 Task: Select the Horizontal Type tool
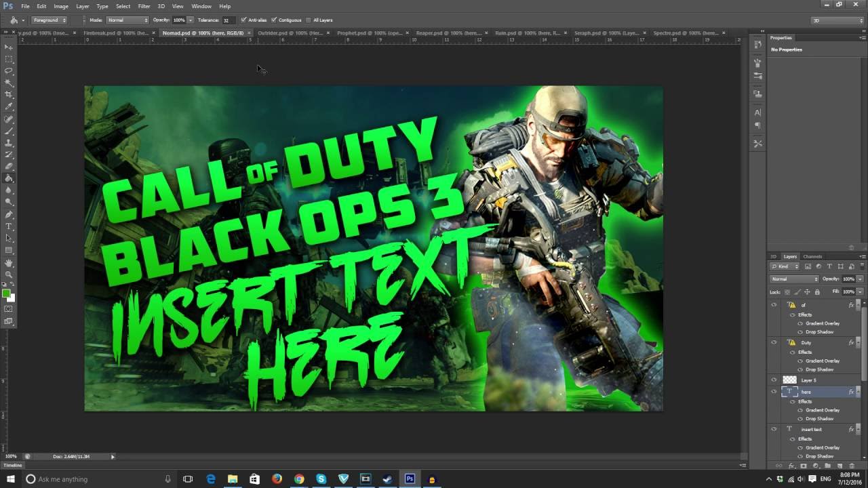click(9, 226)
